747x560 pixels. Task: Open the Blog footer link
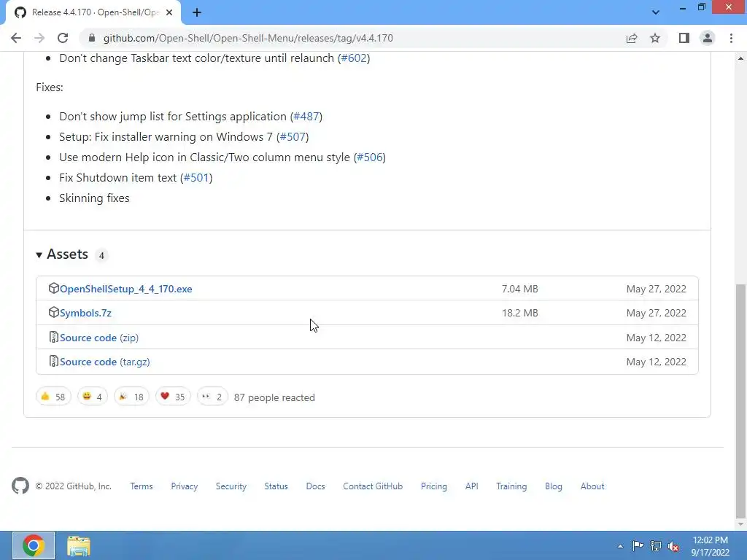[x=554, y=486]
